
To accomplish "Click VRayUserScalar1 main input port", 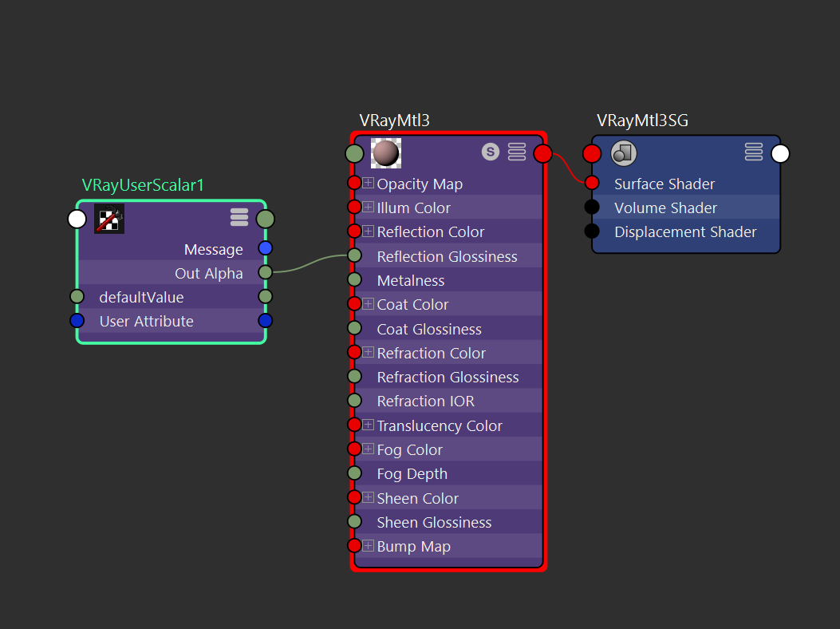I will tap(77, 219).
